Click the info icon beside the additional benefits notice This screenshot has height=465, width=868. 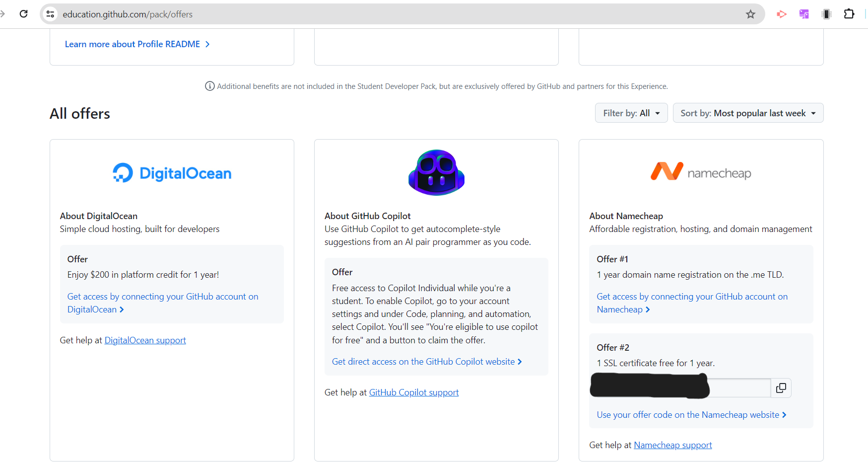[209, 86]
